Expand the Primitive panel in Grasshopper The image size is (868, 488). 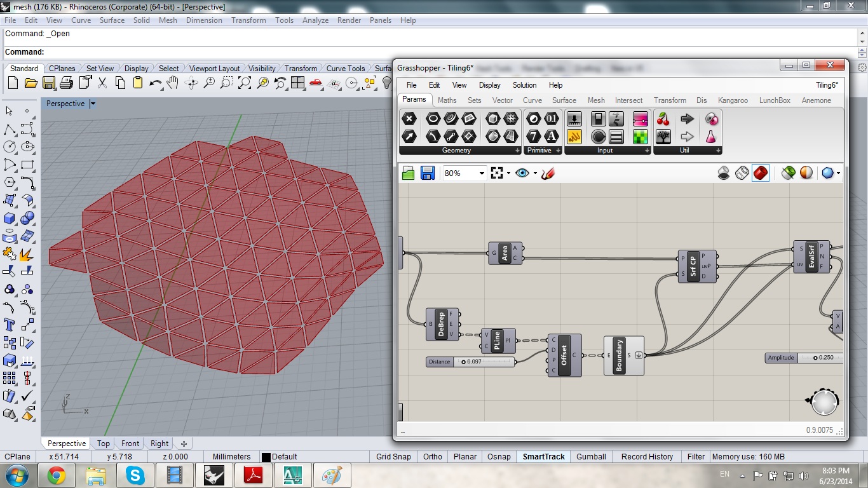558,151
